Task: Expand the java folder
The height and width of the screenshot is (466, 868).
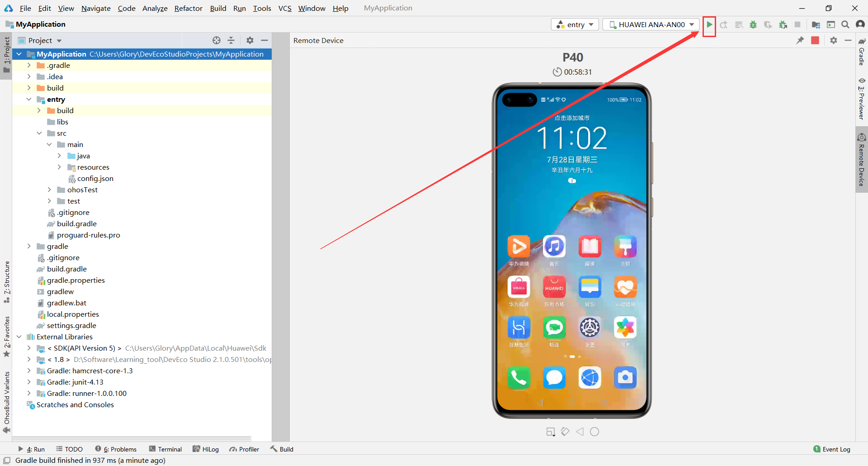Action: tap(59, 156)
